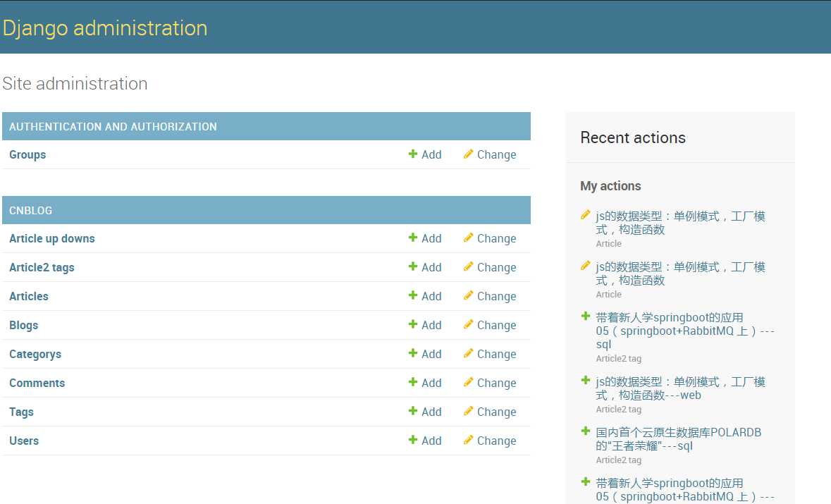Click the pencil icon in the Groups row
The height and width of the screenshot is (504, 831).
point(468,154)
